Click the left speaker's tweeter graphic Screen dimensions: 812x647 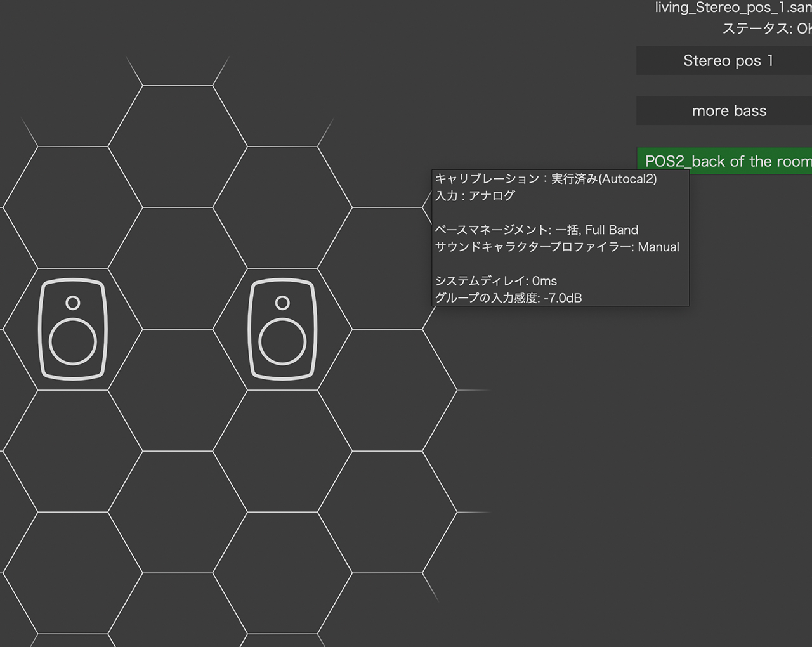(x=72, y=303)
